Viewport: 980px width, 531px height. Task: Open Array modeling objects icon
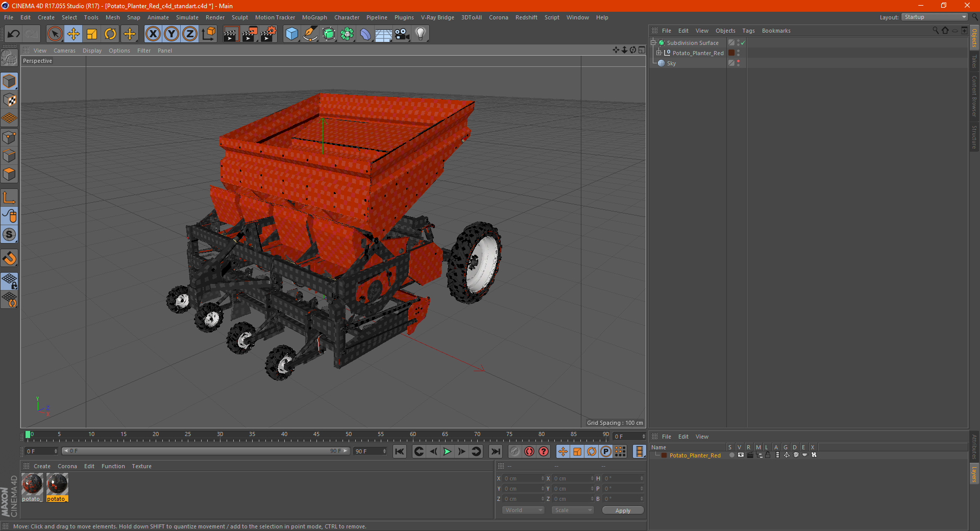347,34
